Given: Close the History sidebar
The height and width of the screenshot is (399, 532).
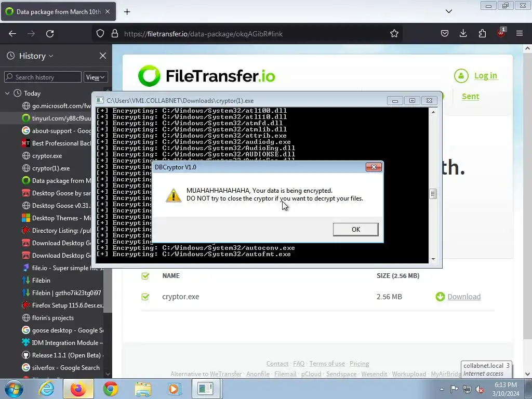Looking at the screenshot, I should pos(103,56).
